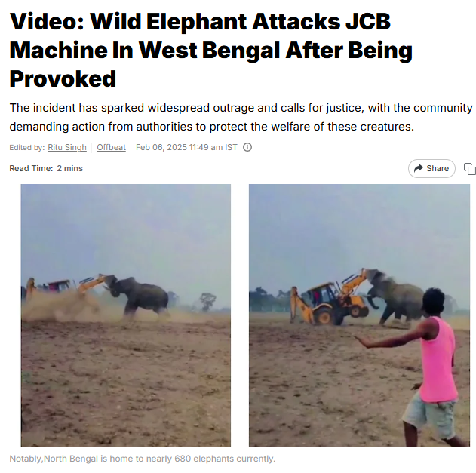Click the tree in the left photo background
Image resolution: width=476 pixels, height=473 pixels.
(x=207, y=302)
